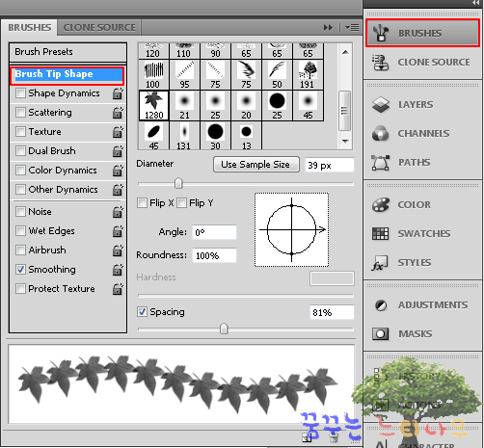The width and height of the screenshot is (484, 448).
Task: Enable the Airbrush checkbox
Action: (x=20, y=250)
